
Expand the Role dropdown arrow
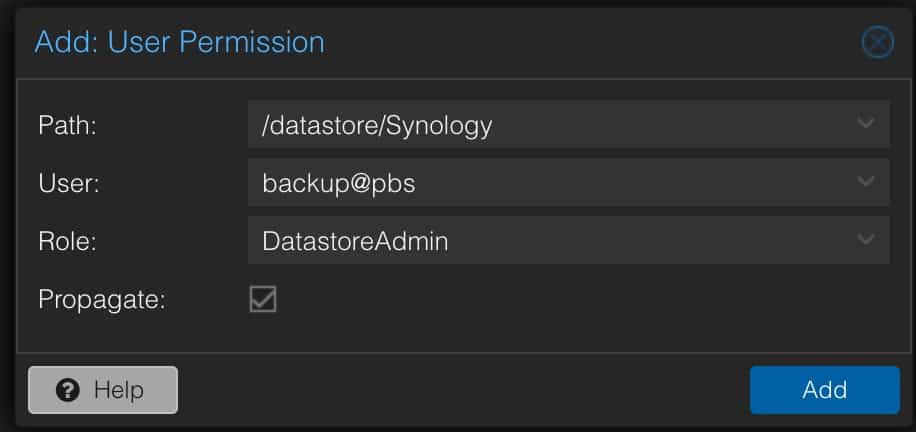click(x=865, y=240)
